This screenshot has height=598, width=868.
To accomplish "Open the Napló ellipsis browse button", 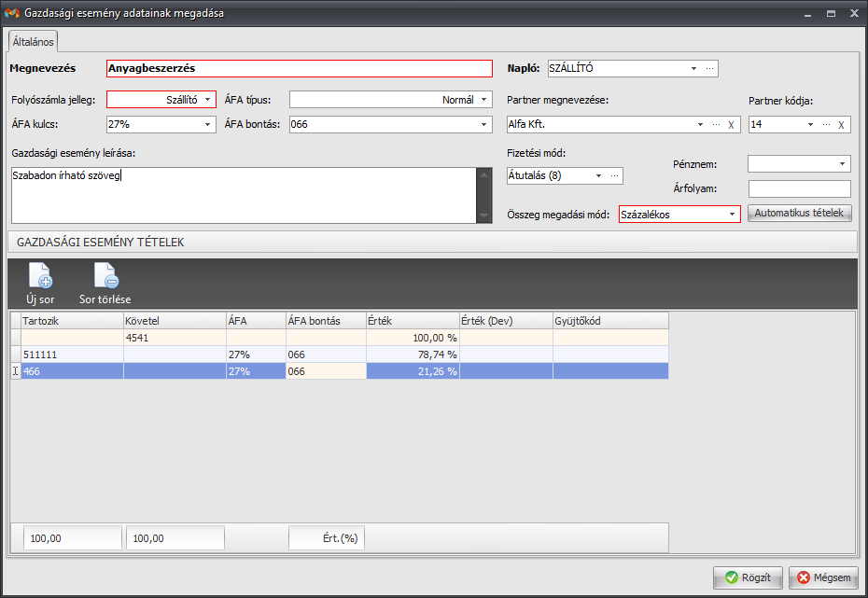I will pos(709,68).
